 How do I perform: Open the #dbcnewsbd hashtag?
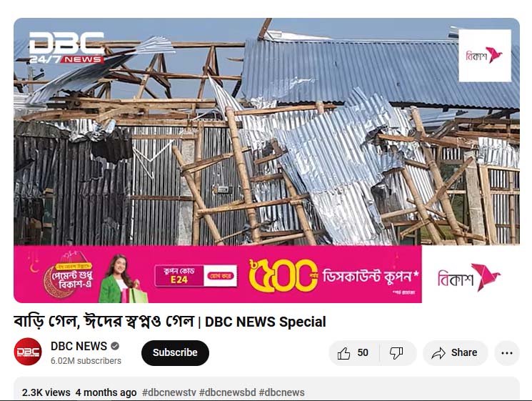click(227, 392)
